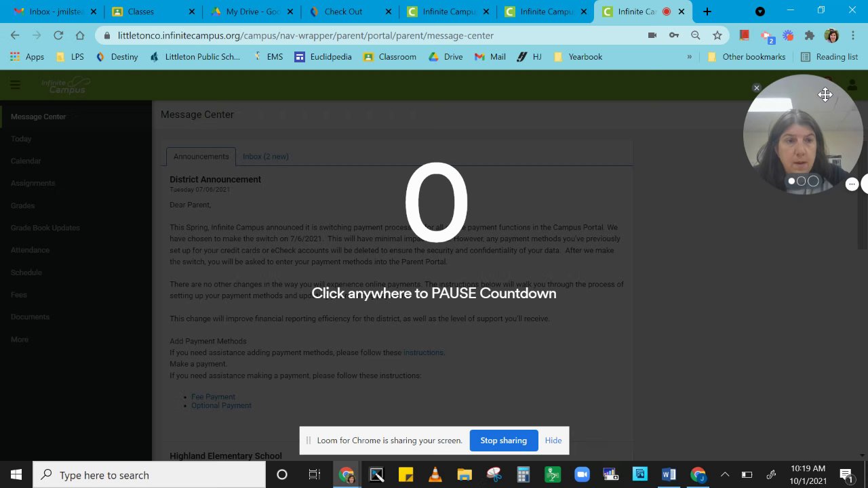Reload the current page
The height and width of the screenshot is (488, 868).
58,35
